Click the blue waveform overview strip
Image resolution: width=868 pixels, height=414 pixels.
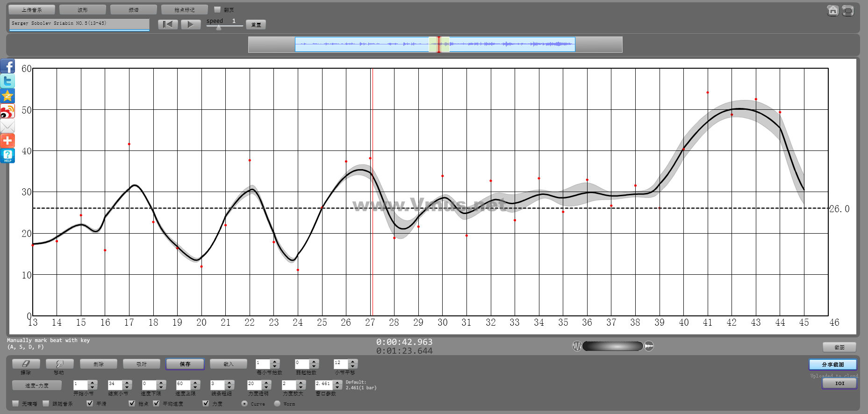(435, 44)
